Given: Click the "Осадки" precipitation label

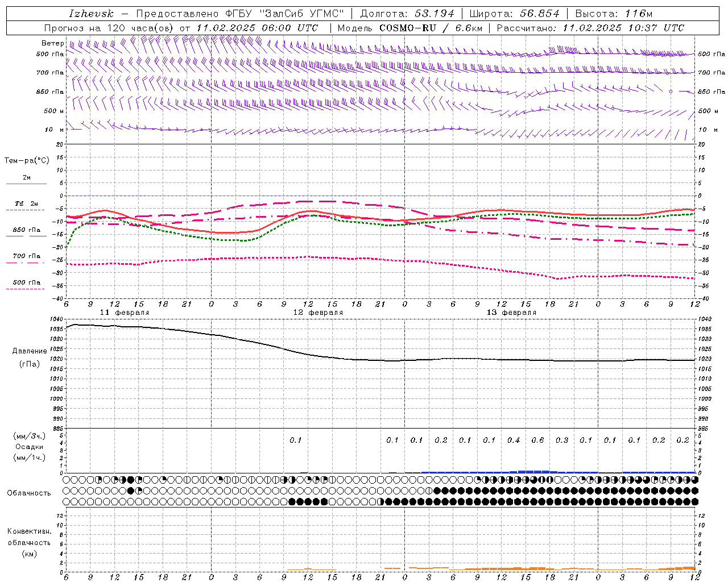Looking at the screenshot, I should 30,447.
